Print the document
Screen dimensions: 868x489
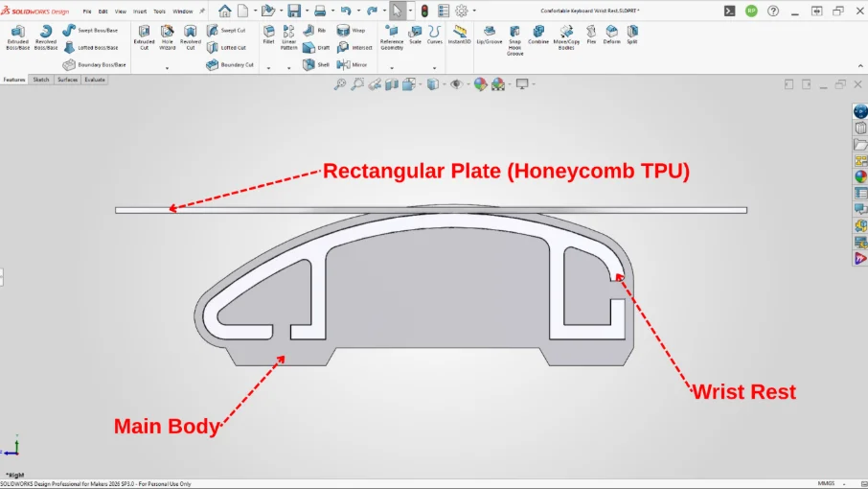pos(320,11)
